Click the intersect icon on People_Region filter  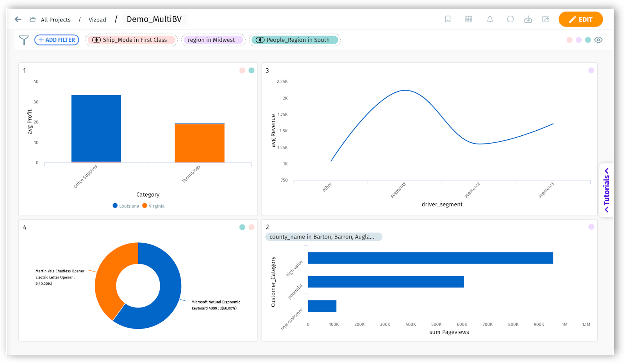click(x=260, y=40)
